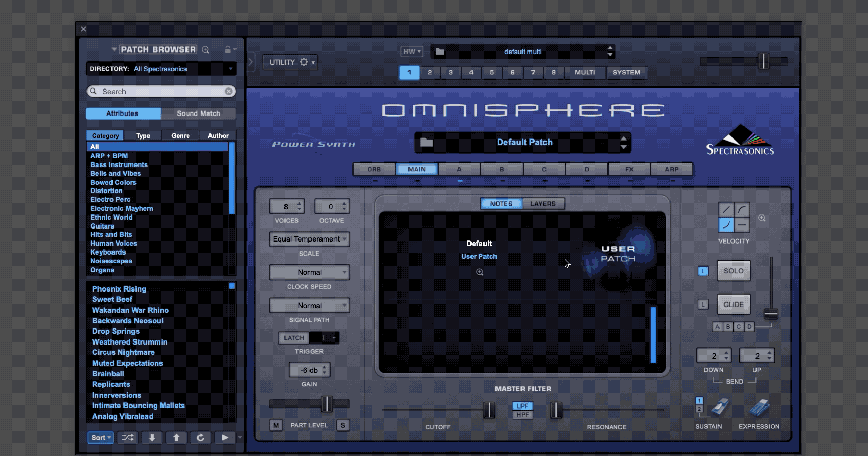Open the patch folder icon beside Default Patch

[427, 142]
